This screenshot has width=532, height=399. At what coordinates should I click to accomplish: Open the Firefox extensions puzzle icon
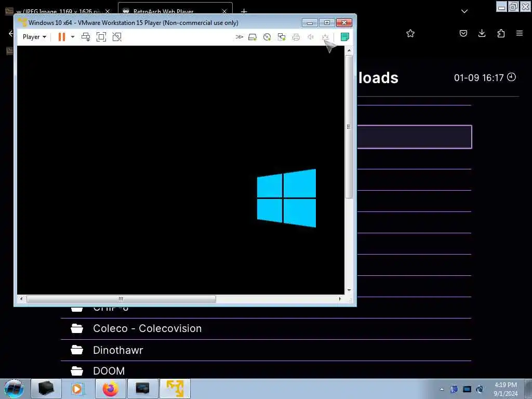pyautogui.click(x=501, y=33)
